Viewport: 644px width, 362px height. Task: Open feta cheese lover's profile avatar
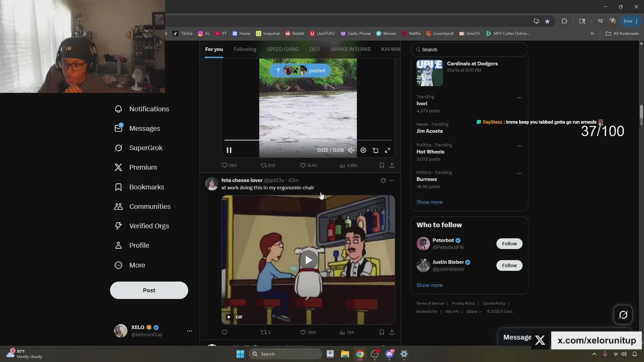pyautogui.click(x=212, y=183)
